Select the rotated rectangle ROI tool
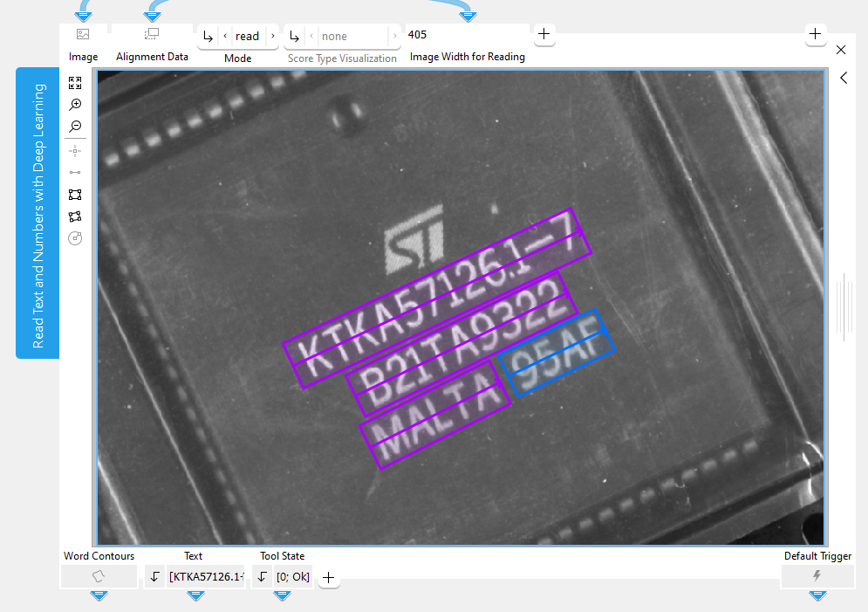868x612 pixels. click(x=75, y=216)
